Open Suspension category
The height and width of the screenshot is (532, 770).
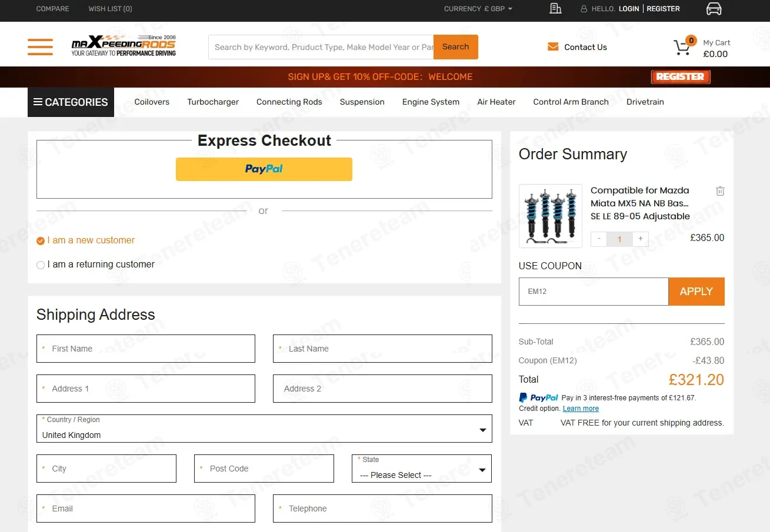pyautogui.click(x=362, y=102)
